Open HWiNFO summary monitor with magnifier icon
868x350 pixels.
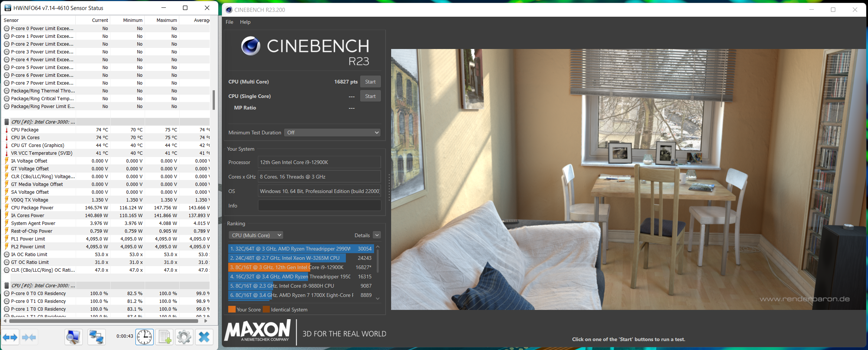(73, 337)
